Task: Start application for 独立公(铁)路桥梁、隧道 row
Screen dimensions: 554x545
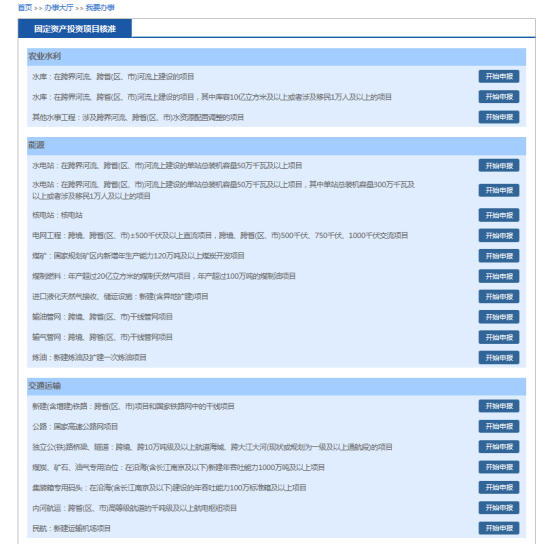Action: 499,447
